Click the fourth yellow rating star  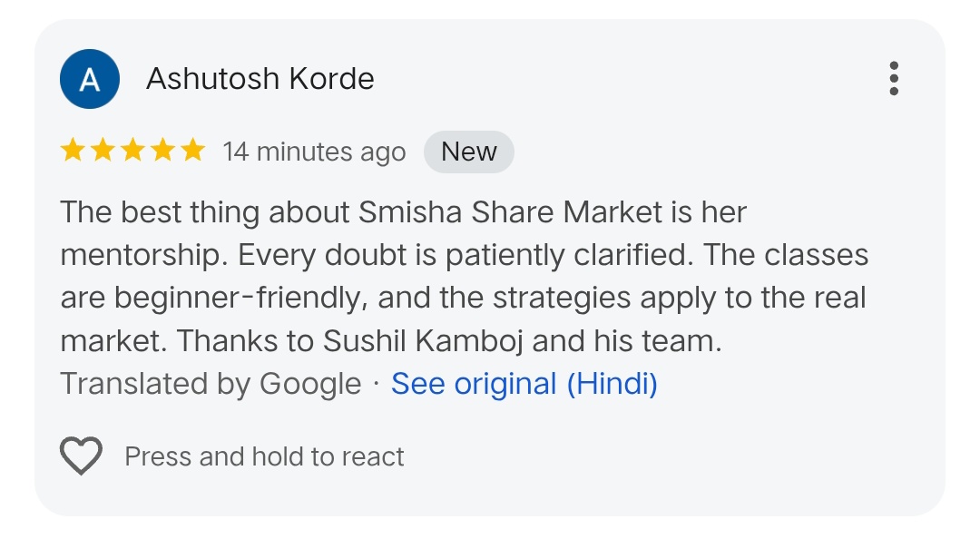(x=163, y=151)
